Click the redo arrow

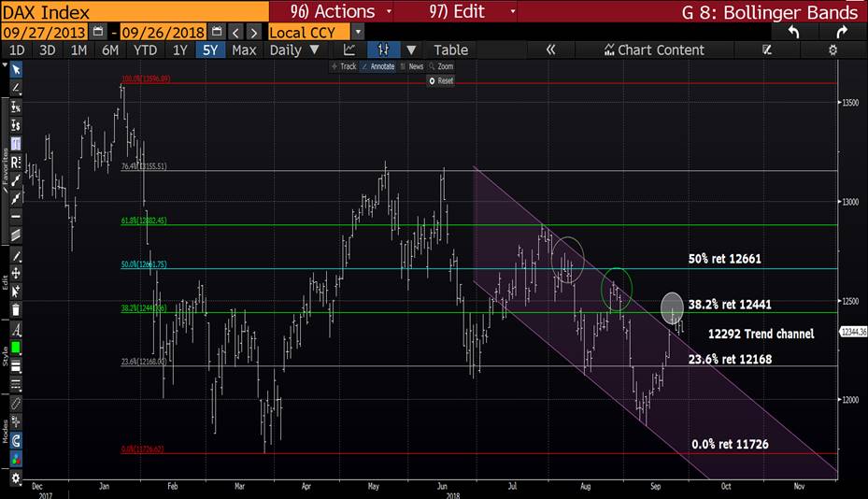click(x=842, y=32)
